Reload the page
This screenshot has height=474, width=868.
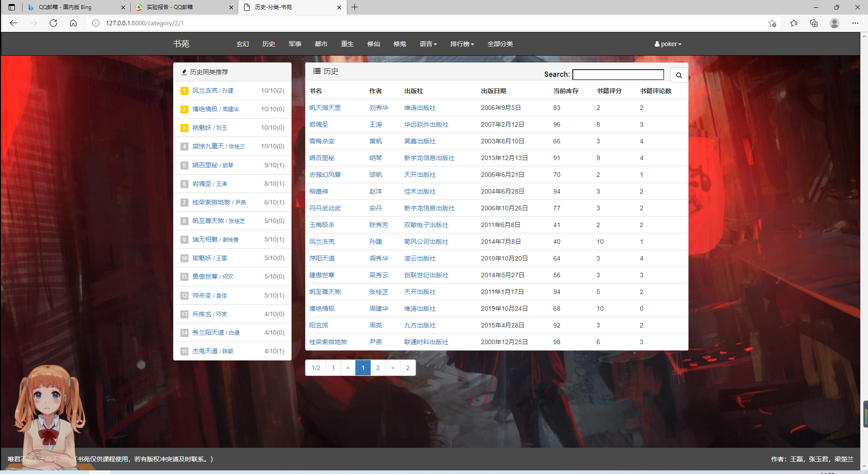point(53,23)
